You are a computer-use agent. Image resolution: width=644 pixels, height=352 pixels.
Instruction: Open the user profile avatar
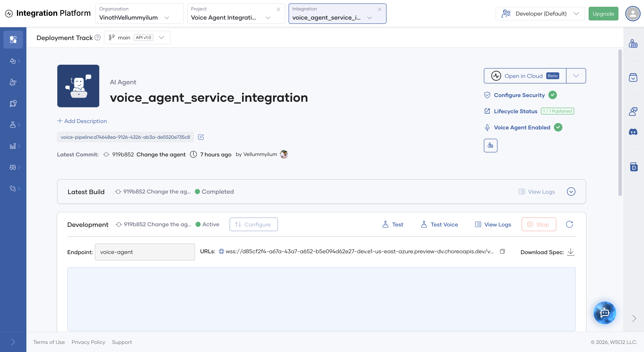tap(633, 13)
